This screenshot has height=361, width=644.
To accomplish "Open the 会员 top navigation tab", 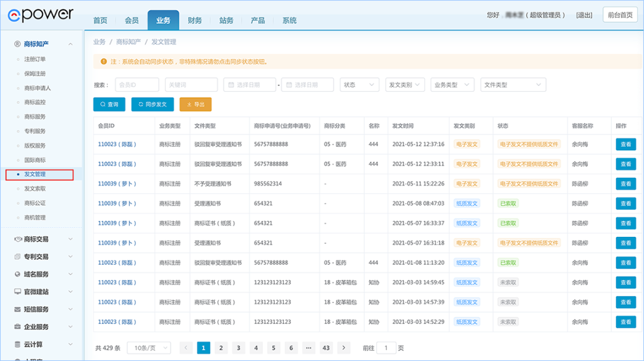I will [x=132, y=20].
